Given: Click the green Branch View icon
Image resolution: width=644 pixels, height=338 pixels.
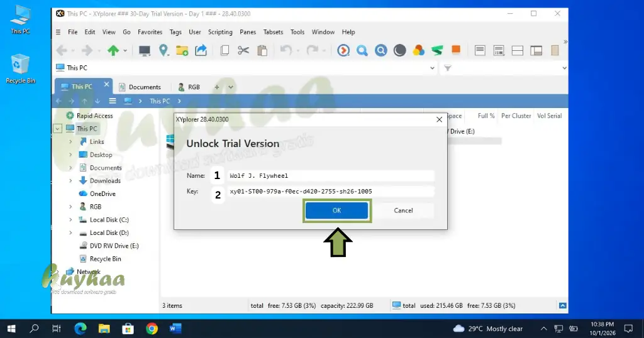Looking at the screenshot, I should (437, 50).
